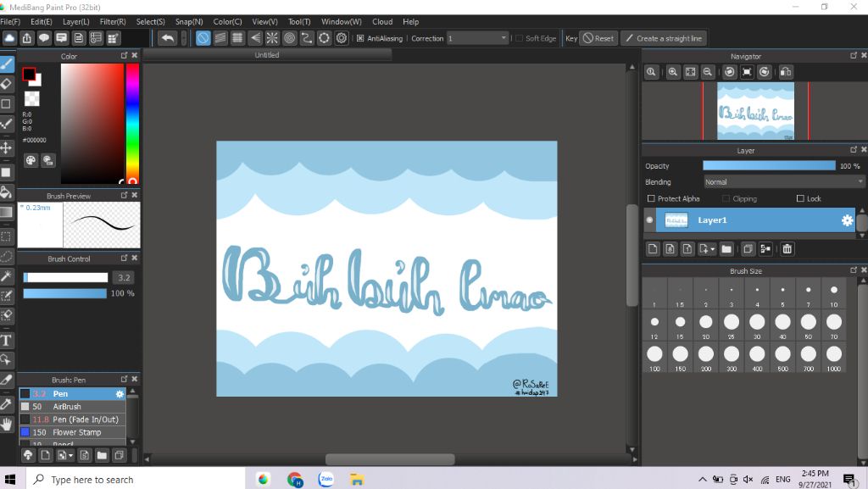Enable Lock checkbox for layer
This screenshot has width=868, height=489.
pos(800,198)
